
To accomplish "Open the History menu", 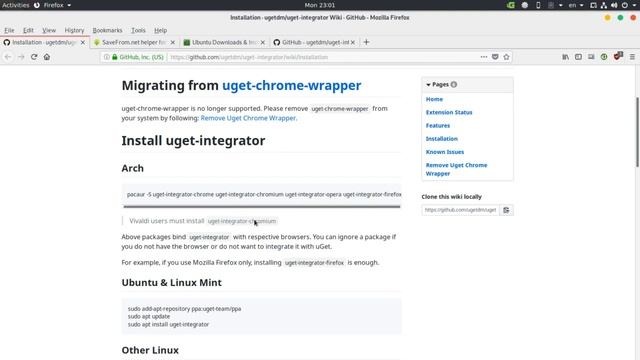I will (x=74, y=30).
